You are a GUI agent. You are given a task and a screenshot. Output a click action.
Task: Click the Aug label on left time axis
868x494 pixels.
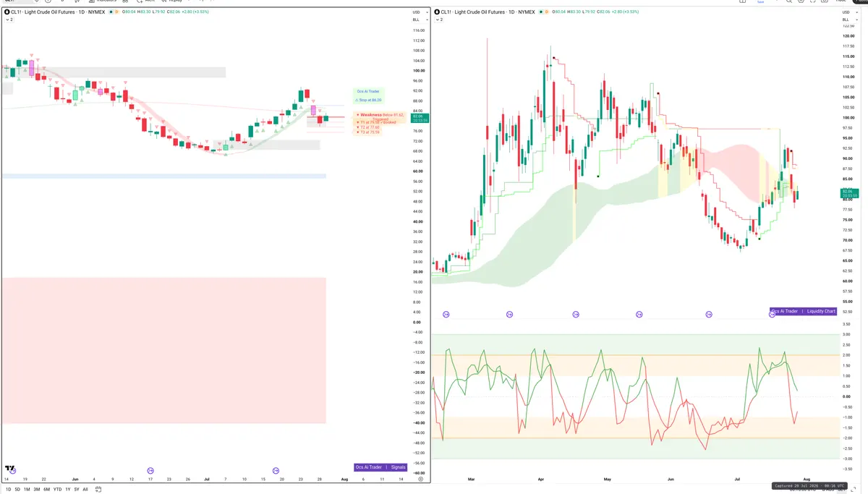pos(344,479)
